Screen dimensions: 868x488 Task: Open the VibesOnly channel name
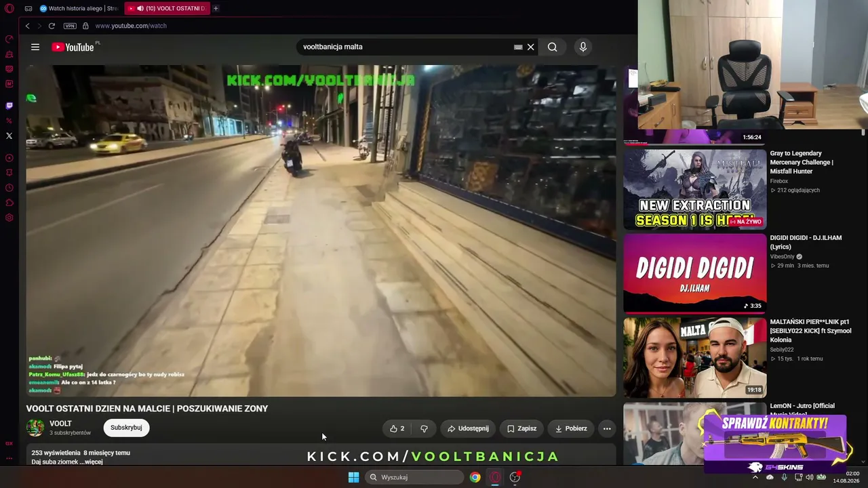click(782, 257)
